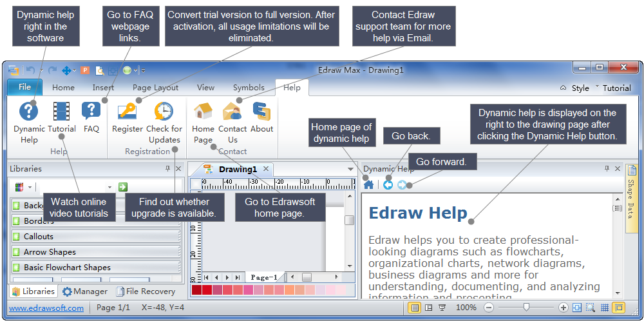644x325 pixels.
Task: Switch to the View ribbon tab
Action: click(x=205, y=88)
